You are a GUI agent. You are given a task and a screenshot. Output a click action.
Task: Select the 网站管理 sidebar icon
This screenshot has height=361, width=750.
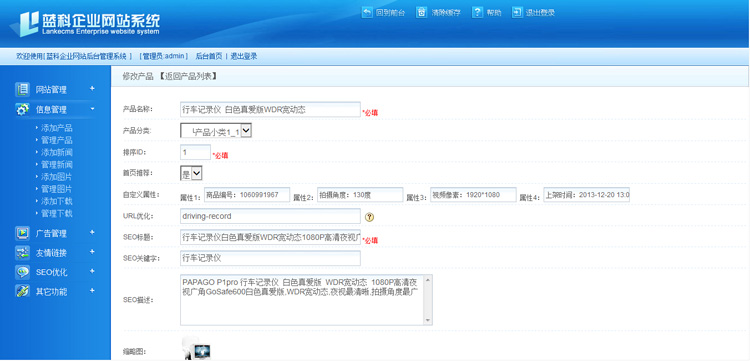pos(22,89)
